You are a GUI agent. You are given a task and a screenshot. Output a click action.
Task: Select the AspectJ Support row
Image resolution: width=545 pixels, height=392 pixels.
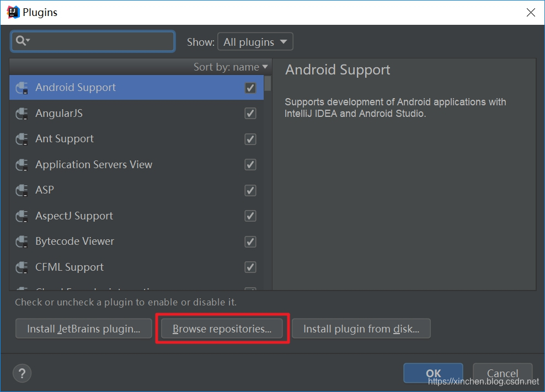pos(136,216)
